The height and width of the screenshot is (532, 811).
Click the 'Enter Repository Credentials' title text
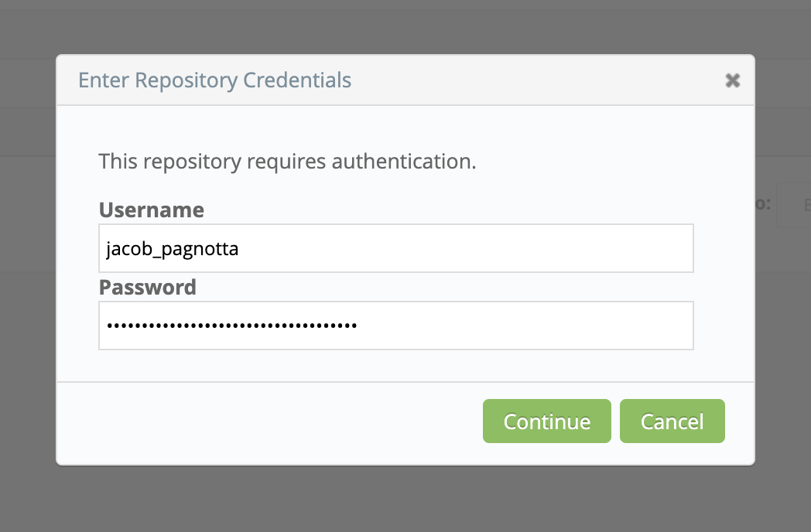click(x=215, y=80)
